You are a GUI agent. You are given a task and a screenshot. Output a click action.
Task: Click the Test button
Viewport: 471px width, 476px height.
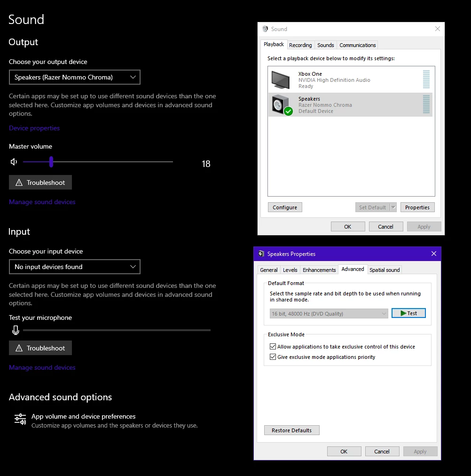[408, 313]
